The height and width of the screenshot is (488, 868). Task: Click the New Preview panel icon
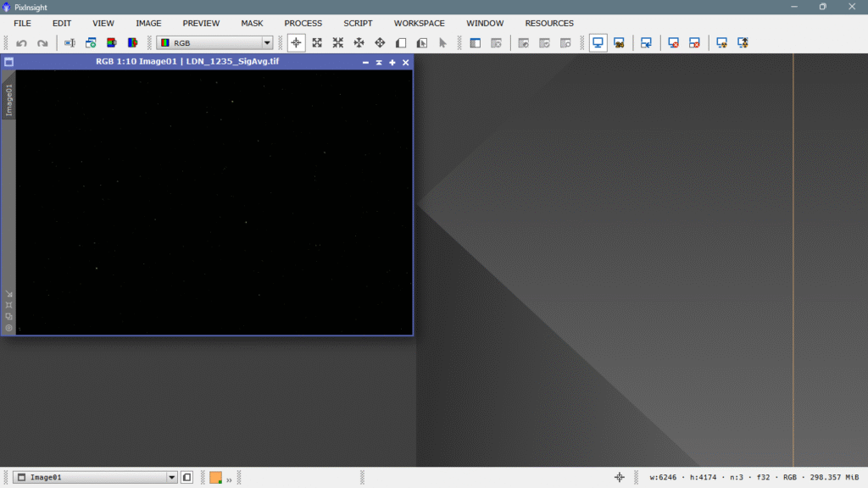click(x=475, y=43)
